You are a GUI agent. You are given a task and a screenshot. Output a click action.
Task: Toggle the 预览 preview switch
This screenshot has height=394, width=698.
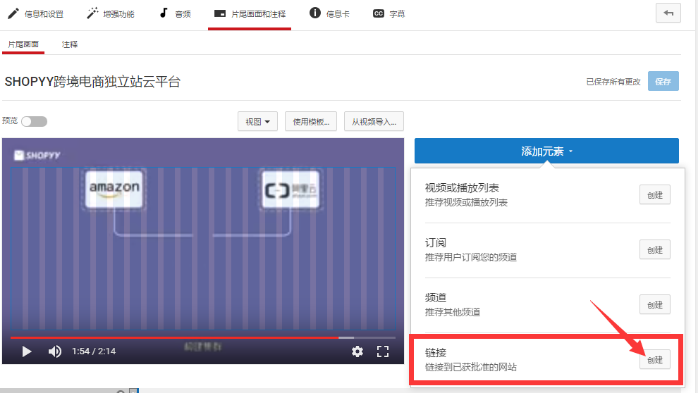pyautogui.click(x=34, y=121)
